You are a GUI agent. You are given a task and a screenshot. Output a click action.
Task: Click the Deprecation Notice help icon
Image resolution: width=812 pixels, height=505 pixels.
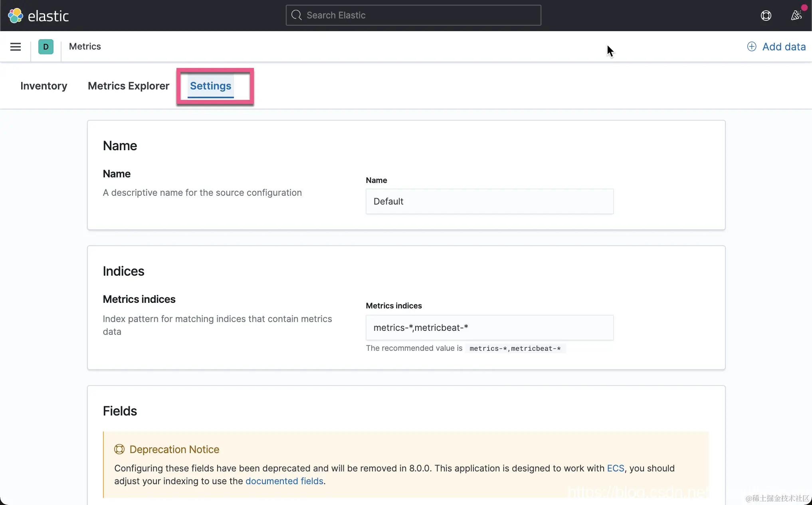click(x=119, y=449)
